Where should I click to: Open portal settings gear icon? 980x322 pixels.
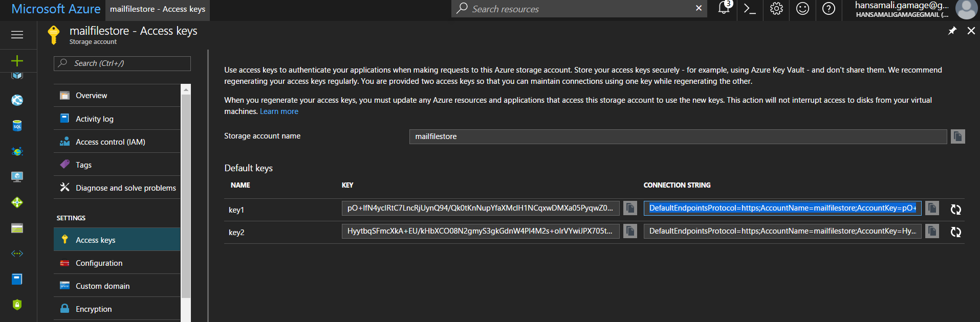tap(776, 9)
